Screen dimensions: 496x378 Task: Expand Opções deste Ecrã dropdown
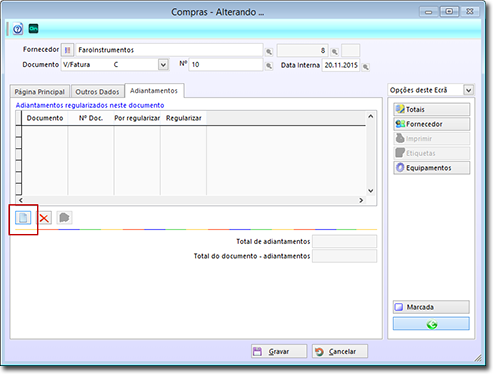tap(469, 90)
